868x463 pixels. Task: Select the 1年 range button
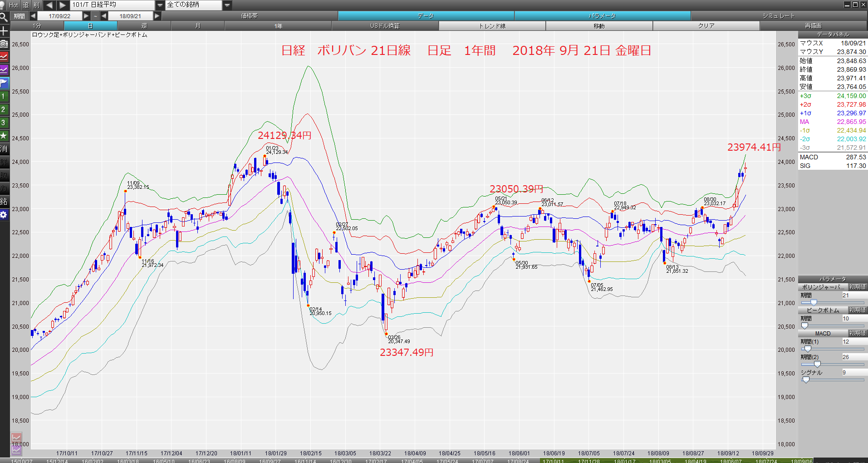click(278, 26)
